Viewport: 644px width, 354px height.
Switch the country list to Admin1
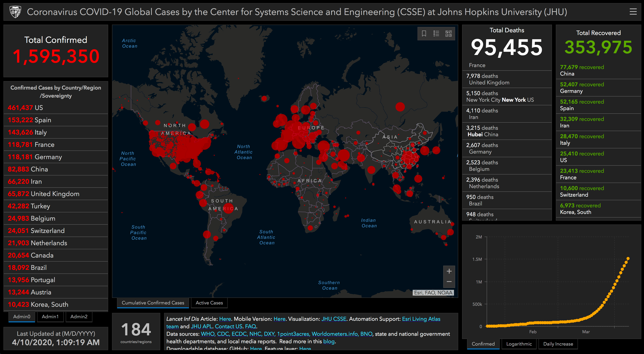click(50, 317)
